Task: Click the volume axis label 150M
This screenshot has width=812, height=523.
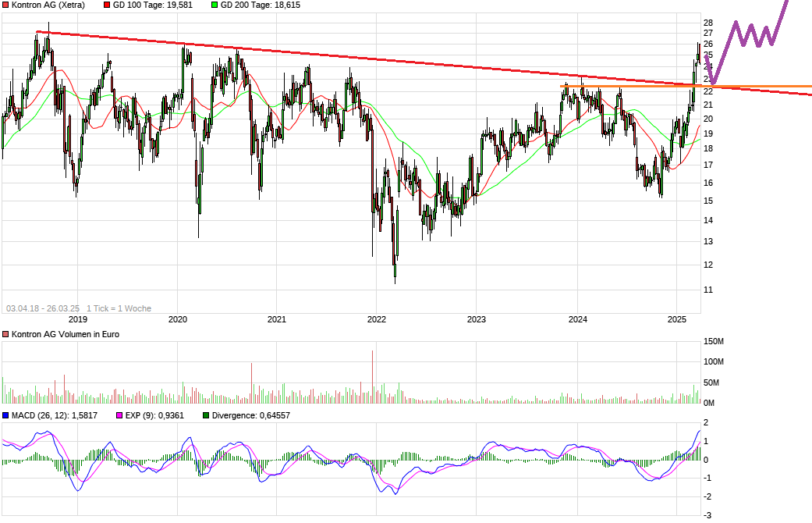Action: click(x=714, y=342)
